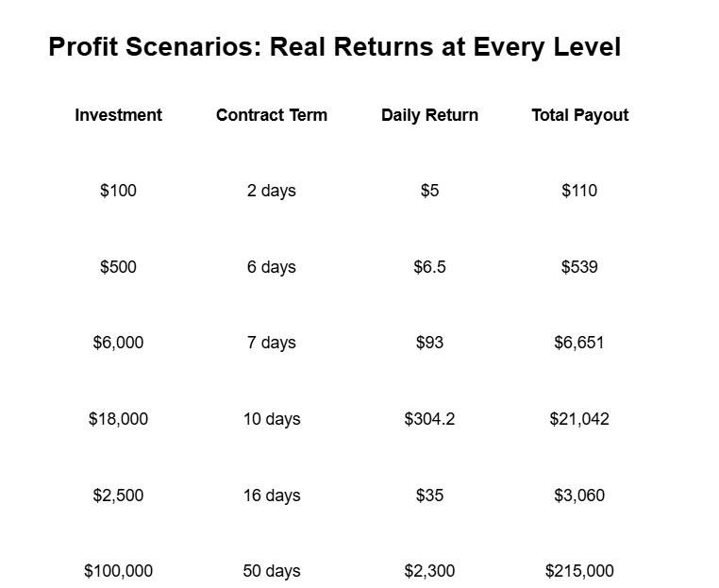This screenshot has height=588, width=719.
Task: Select the $18,000 investment cell
Action: 118,419
